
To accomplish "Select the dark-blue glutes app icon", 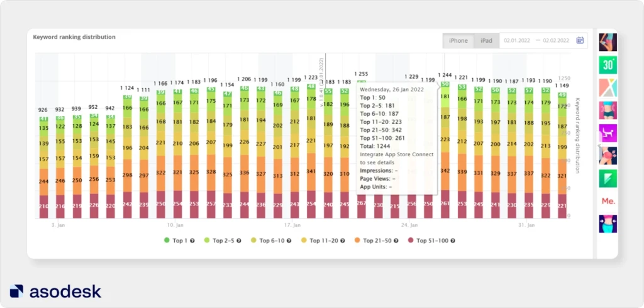I will pos(608,156).
